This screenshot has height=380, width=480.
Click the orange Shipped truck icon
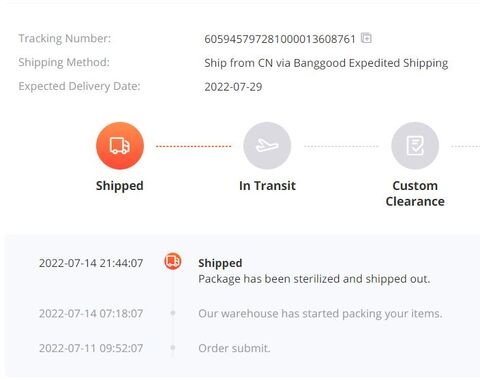(120, 146)
